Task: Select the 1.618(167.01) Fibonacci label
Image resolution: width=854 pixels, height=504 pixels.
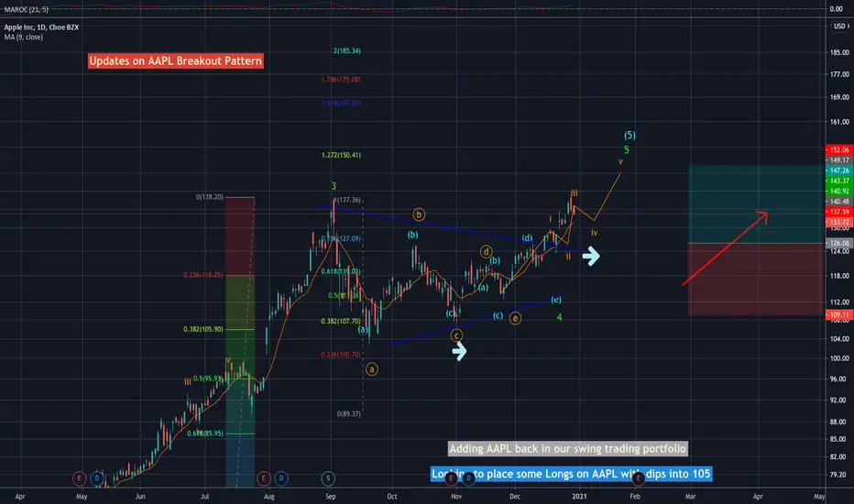Action: (342, 103)
